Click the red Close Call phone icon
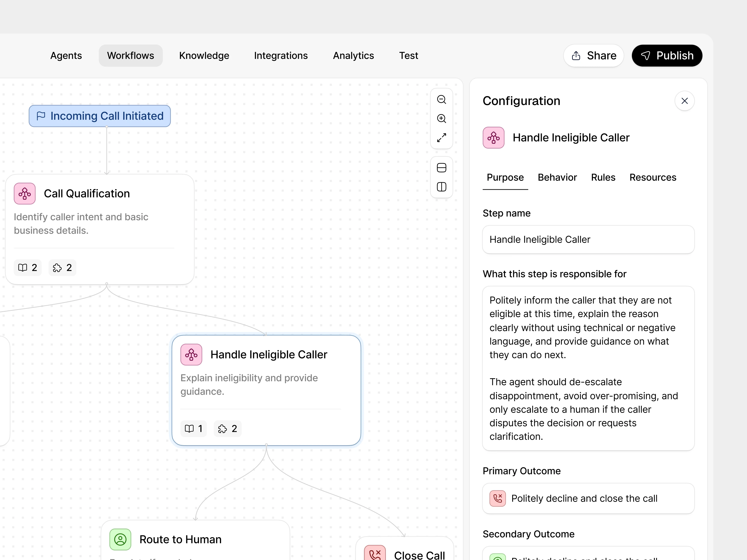The image size is (747, 560). pos(374,554)
